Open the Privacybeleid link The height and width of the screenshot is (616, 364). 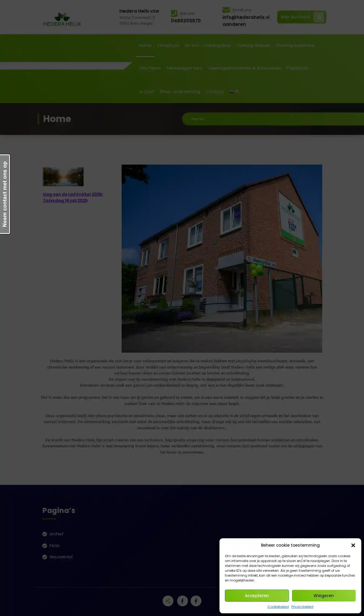click(x=302, y=607)
